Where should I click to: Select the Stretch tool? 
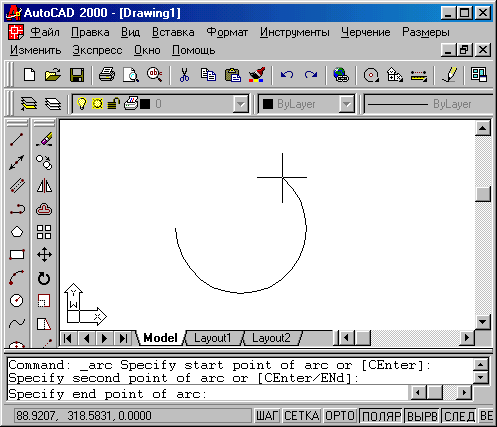tap(44, 323)
